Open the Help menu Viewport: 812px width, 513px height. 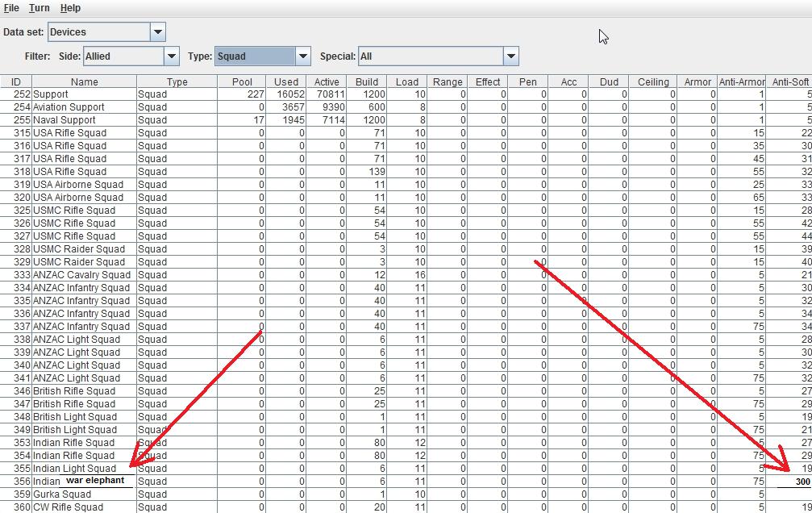(x=70, y=8)
